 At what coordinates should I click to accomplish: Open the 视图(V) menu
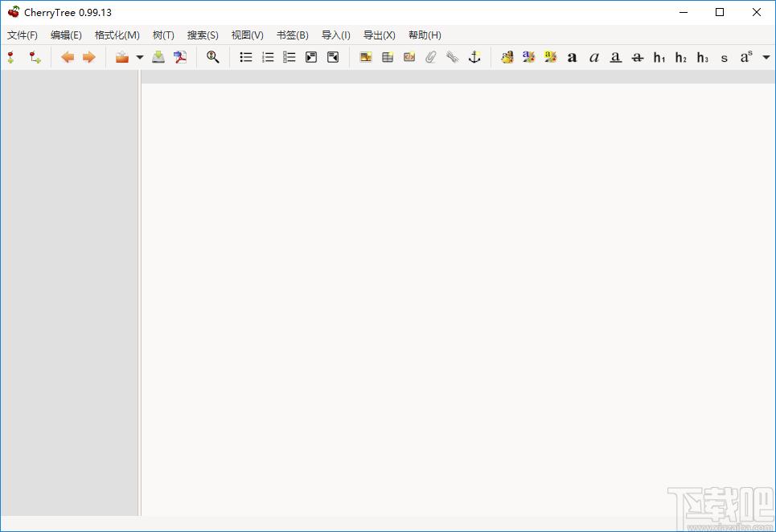[x=247, y=35]
